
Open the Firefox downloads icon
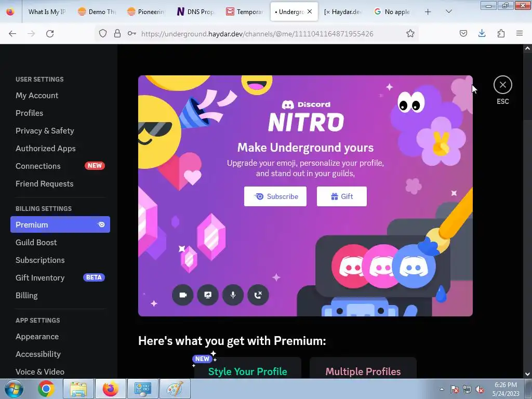[x=482, y=33]
